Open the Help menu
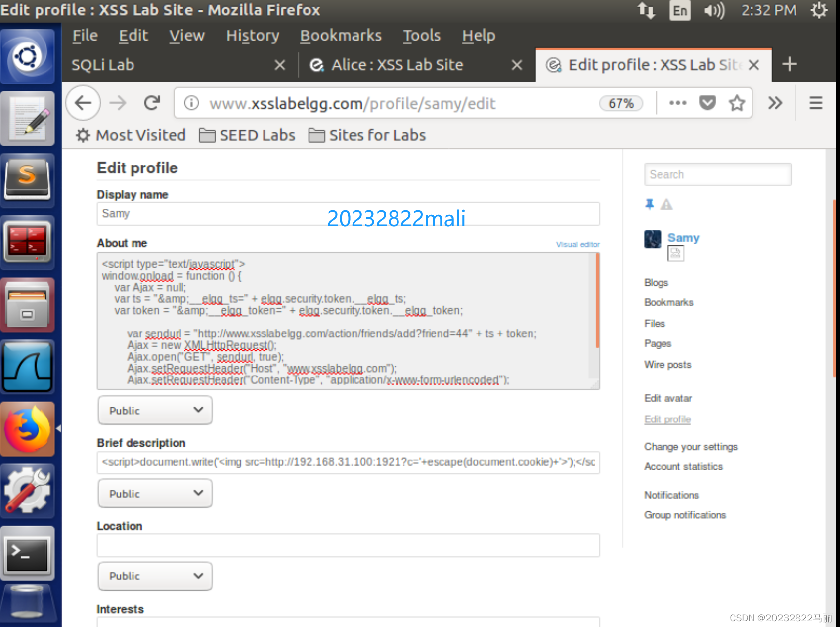This screenshot has height=627, width=840. click(x=479, y=36)
